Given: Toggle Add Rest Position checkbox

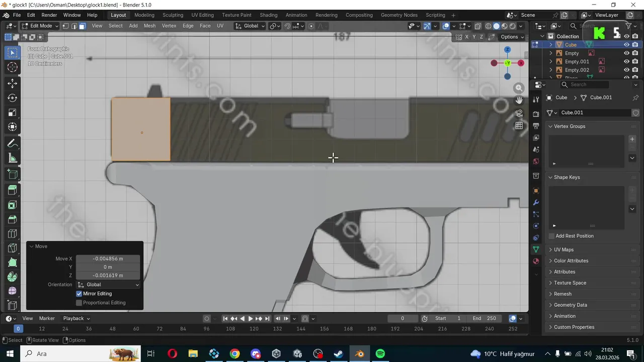Looking at the screenshot, I should point(551,236).
